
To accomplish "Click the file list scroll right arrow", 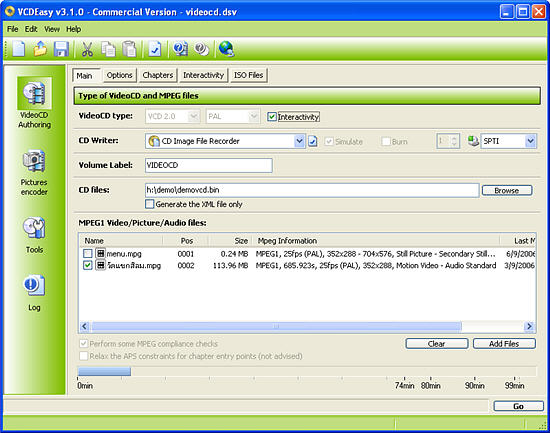I will (x=529, y=326).
